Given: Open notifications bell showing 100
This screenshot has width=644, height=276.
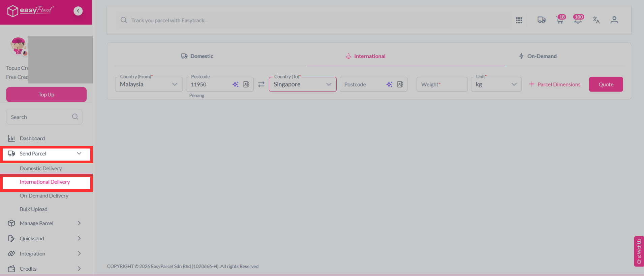Looking at the screenshot, I should pos(578,20).
